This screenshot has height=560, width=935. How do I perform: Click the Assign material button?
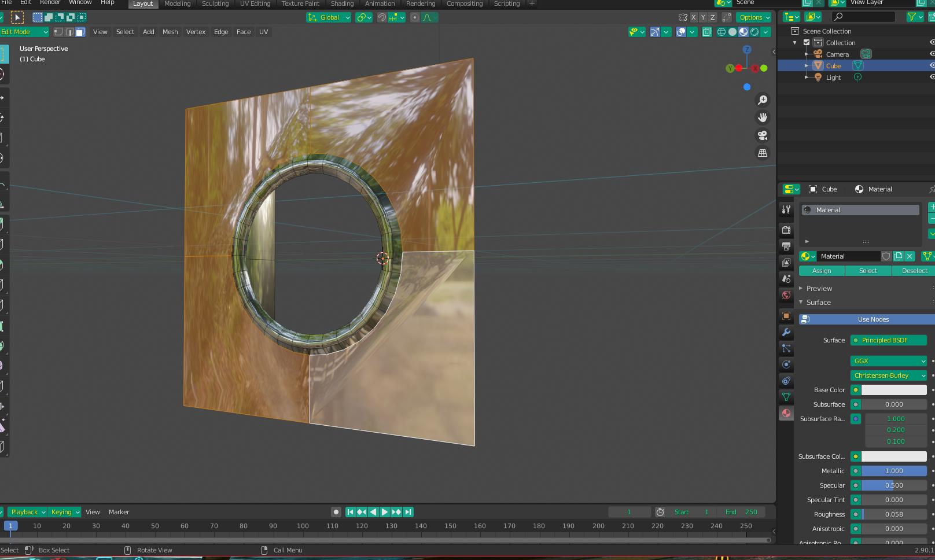pos(822,271)
